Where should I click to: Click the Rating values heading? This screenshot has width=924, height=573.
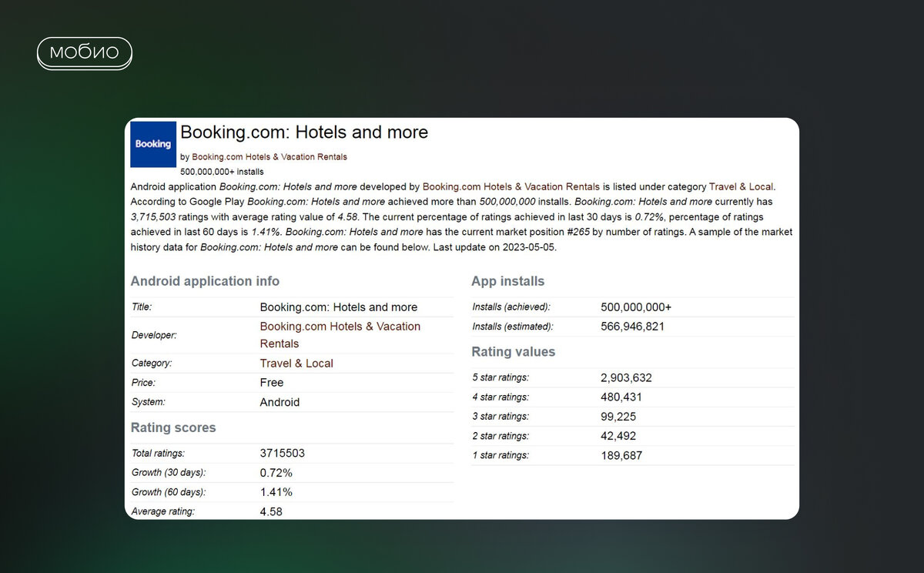click(513, 352)
